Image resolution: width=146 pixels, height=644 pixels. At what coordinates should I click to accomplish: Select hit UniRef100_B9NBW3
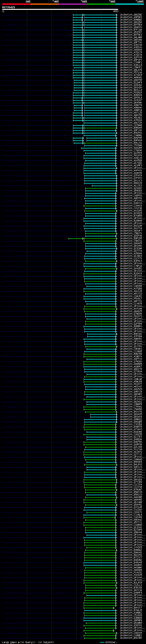131,20
